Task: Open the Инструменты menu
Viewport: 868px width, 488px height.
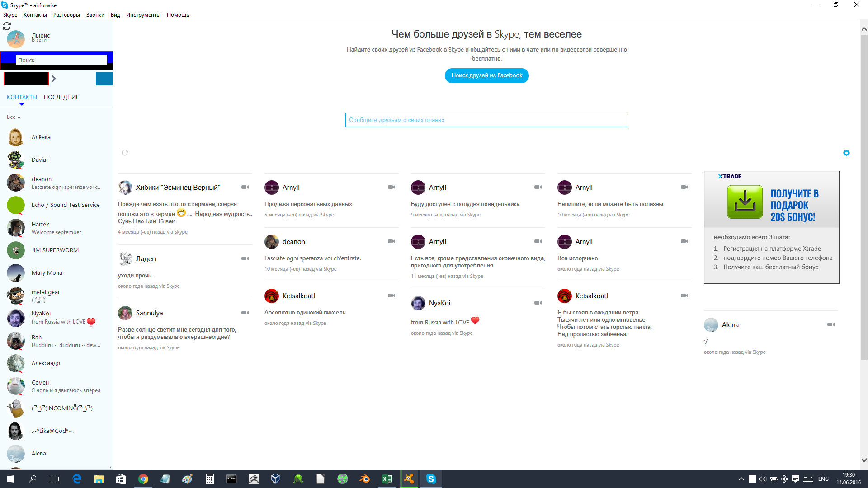Action: [x=143, y=15]
